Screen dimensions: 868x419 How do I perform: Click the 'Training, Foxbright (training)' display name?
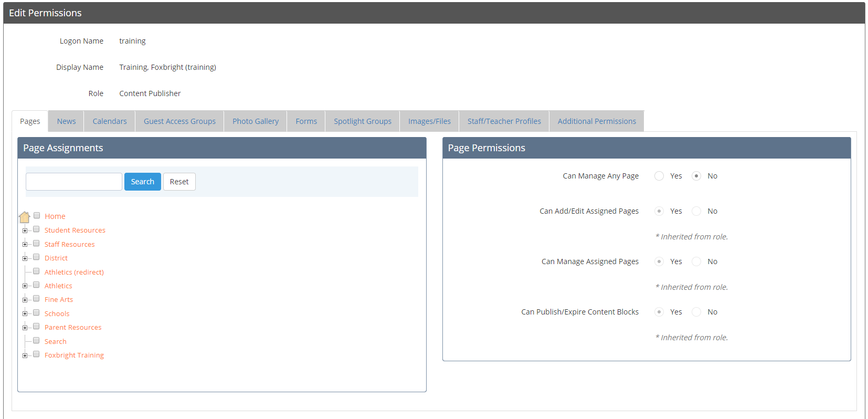pyautogui.click(x=167, y=67)
